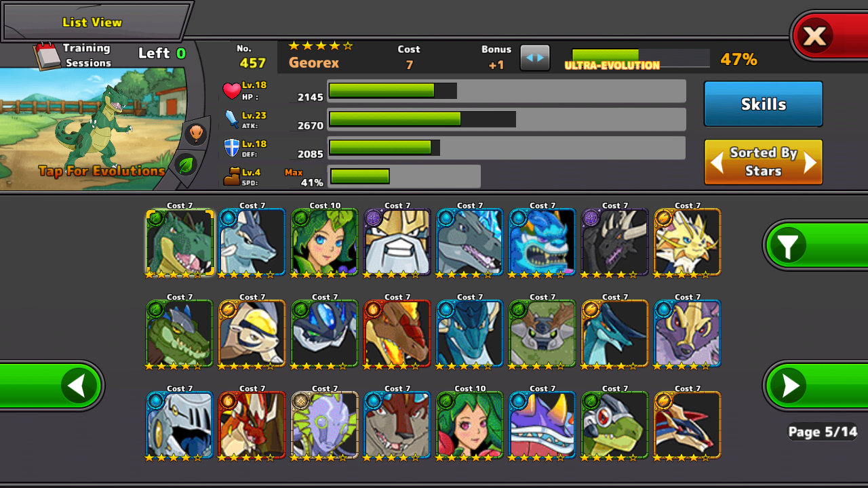The width and height of the screenshot is (868, 488).
Task: Tap Georex image for evolutions
Action: click(x=94, y=129)
